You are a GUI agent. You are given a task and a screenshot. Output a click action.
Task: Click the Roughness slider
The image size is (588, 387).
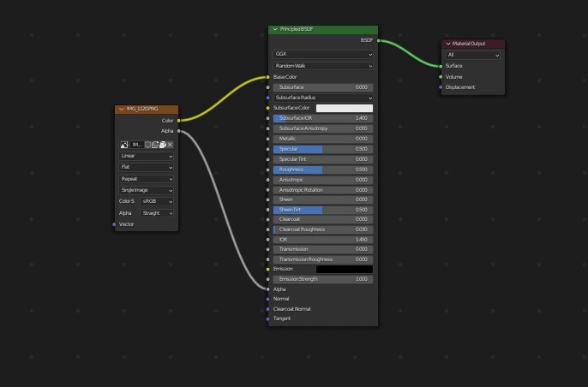pyautogui.click(x=322, y=170)
